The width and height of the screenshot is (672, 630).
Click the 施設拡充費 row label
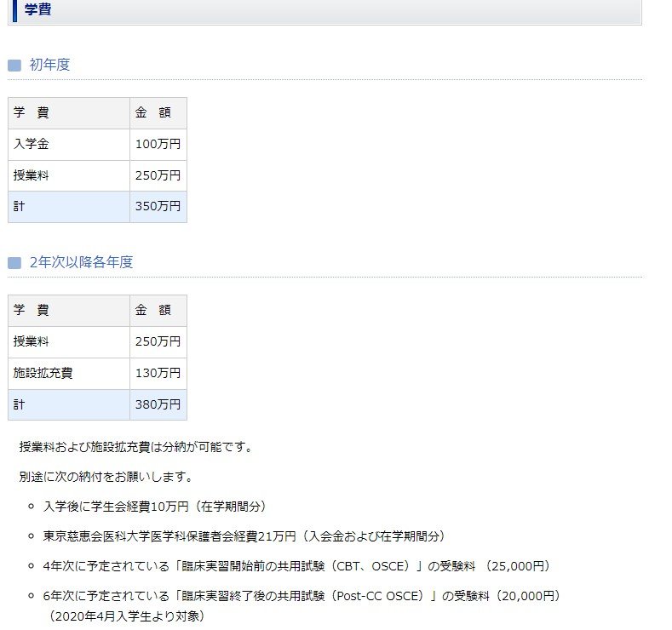43,373
